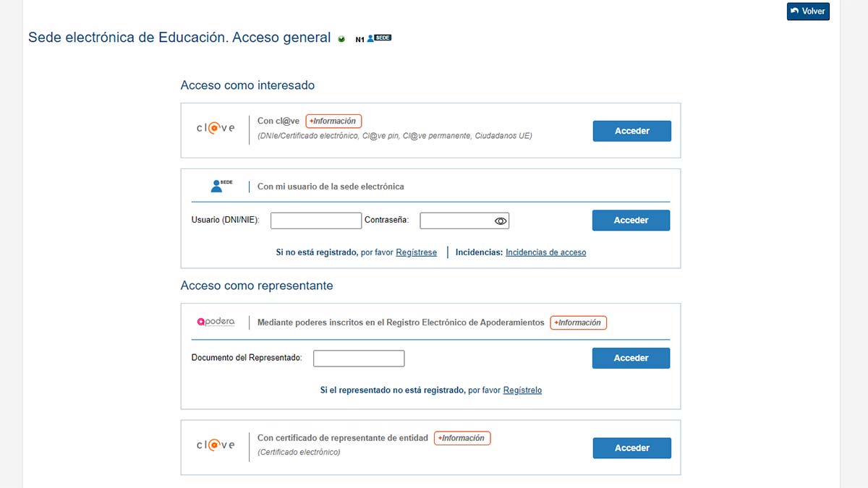Click the N1 SEDE badge in header
The image size is (868, 488).
pyautogui.click(x=374, y=38)
